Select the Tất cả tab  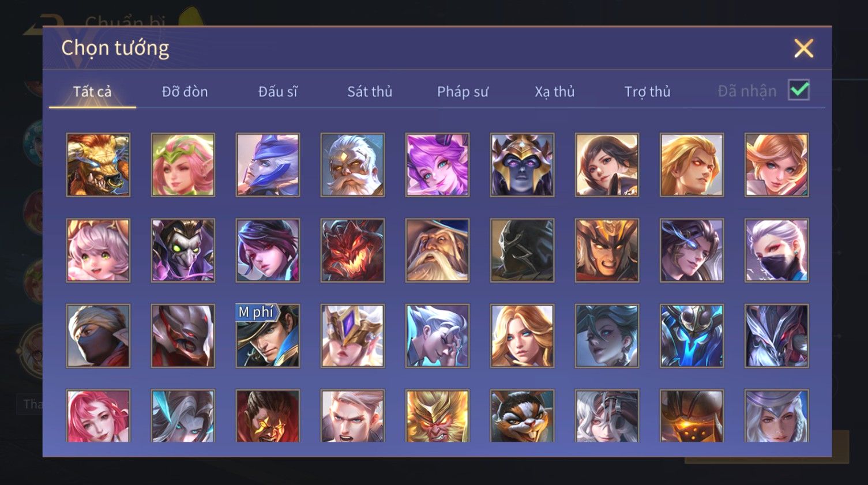tap(92, 91)
